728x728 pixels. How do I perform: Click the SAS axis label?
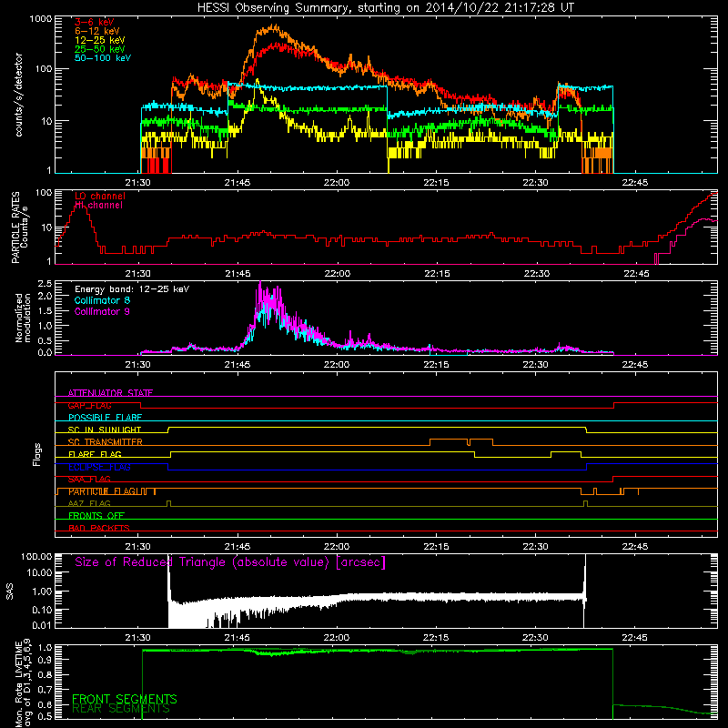click(10, 591)
